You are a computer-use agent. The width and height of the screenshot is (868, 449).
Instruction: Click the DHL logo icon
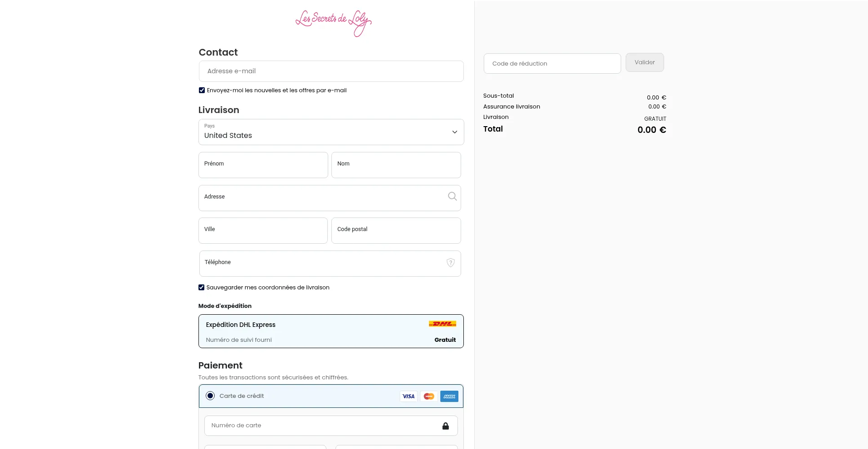(442, 324)
